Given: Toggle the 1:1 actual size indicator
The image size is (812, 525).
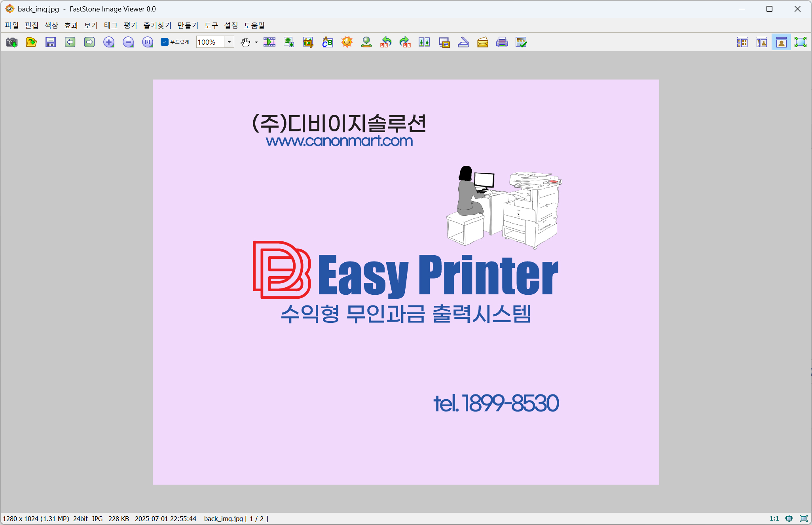Looking at the screenshot, I should [x=774, y=518].
